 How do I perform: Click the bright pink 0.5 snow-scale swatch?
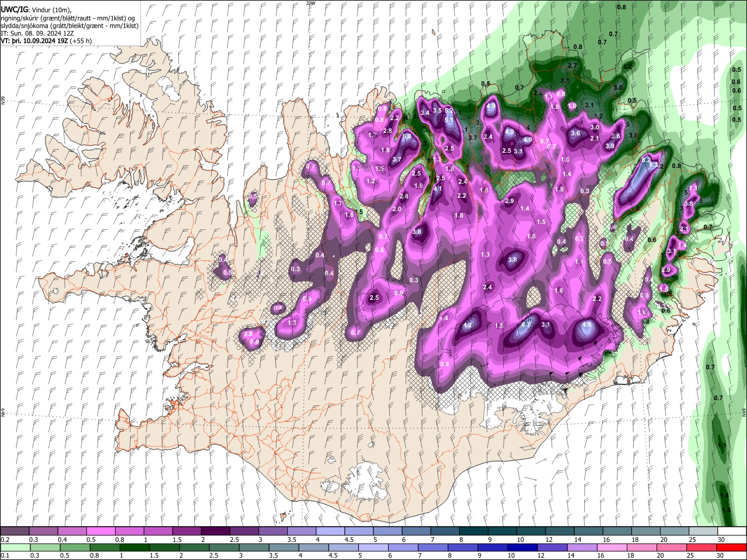101,531
